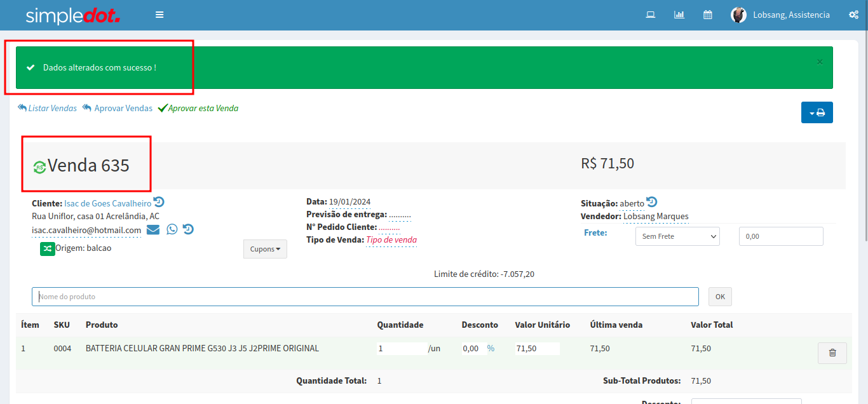This screenshot has height=404, width=868.
Task: Click the email envelope icon next to client
Action: [153, 229]
